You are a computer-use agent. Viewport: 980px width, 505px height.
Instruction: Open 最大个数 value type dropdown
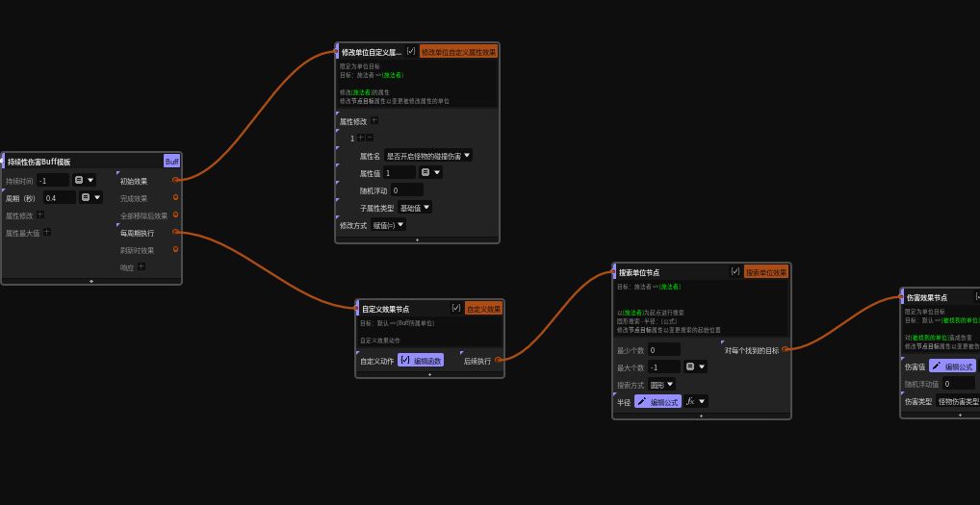coord(696,367)
